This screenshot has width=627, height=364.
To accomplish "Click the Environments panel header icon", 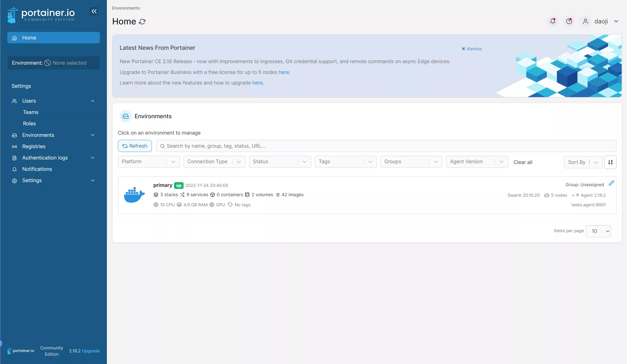I will click(x=126, y=116).
